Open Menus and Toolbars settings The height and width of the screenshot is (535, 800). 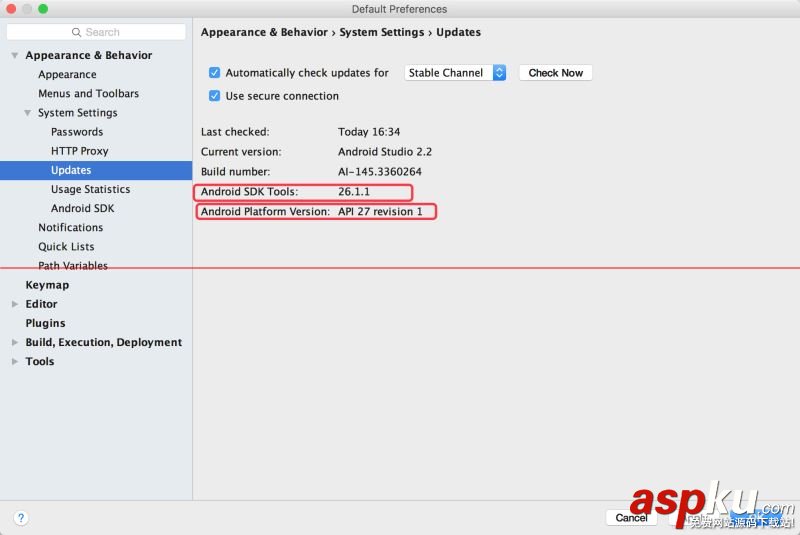pyautogui.click(x=89, y=94)
